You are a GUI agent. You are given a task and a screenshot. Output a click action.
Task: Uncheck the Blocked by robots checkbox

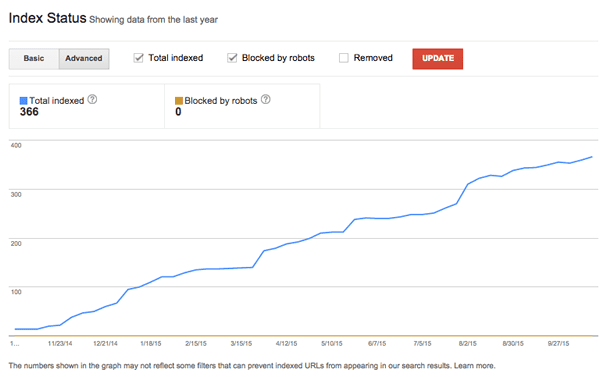[x=232, y=58]
